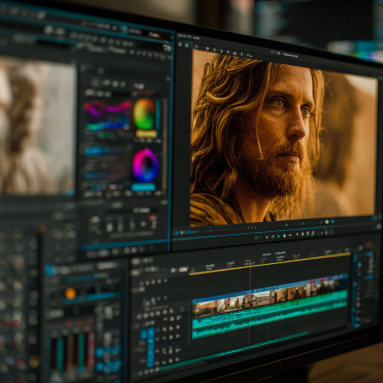
Task: Click the cyan button under magenta ring
Action: 144,187
